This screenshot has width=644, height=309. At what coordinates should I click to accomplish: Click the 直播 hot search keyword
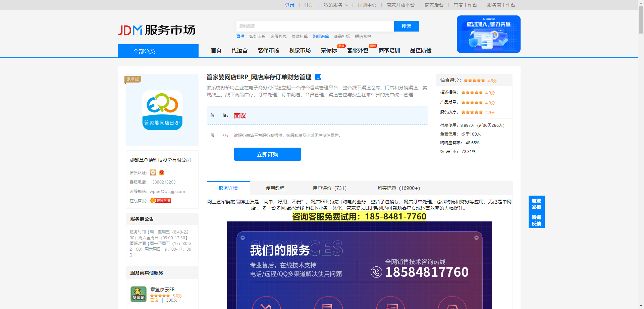(x=240, y=36)
